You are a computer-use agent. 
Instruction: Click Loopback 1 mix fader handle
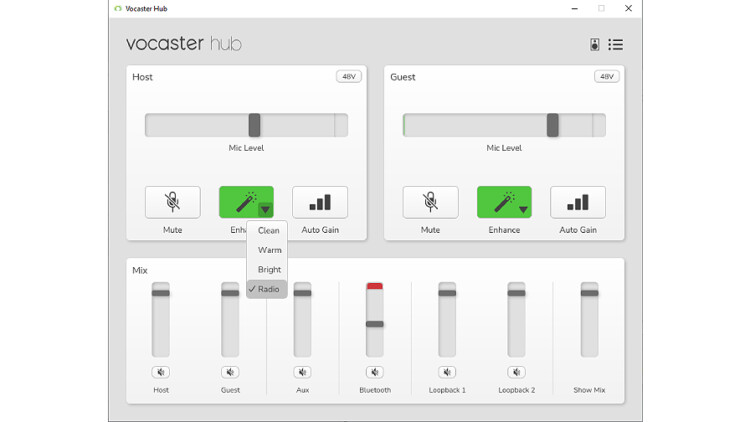click(x=447, y=293)
